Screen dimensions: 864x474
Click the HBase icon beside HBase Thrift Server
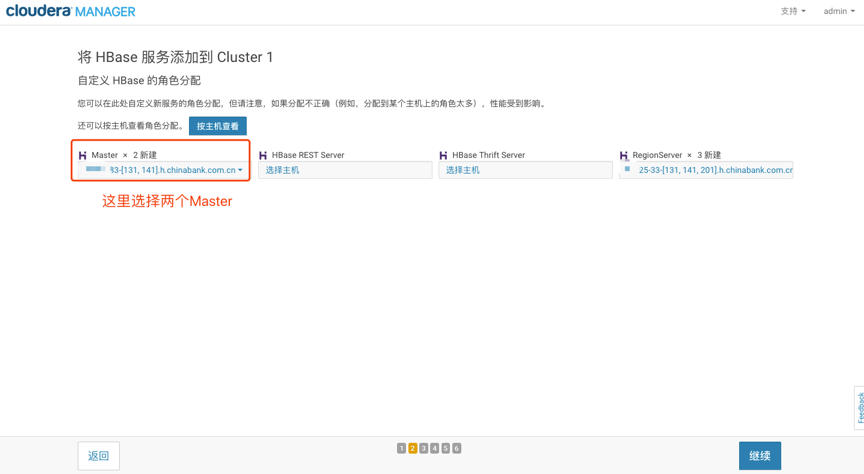click(443, 155)
